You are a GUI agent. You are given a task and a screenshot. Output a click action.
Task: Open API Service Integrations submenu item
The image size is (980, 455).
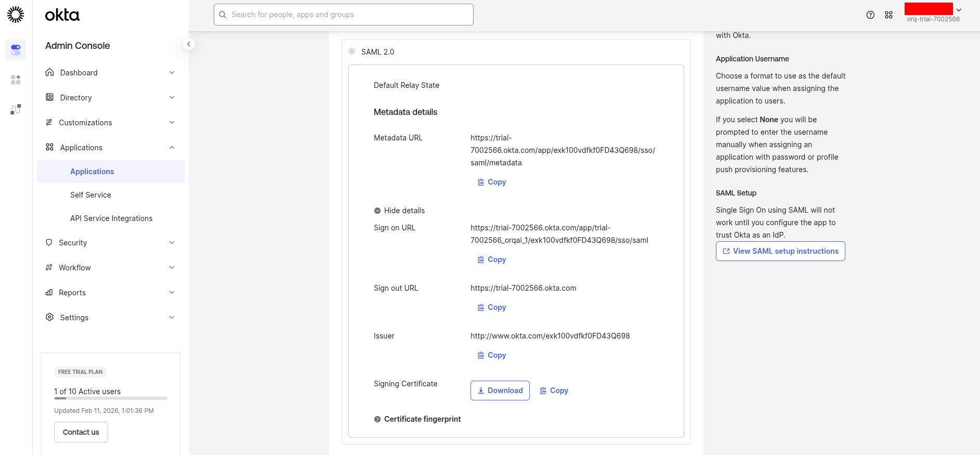pyautogui.click(x=111, y=218)
